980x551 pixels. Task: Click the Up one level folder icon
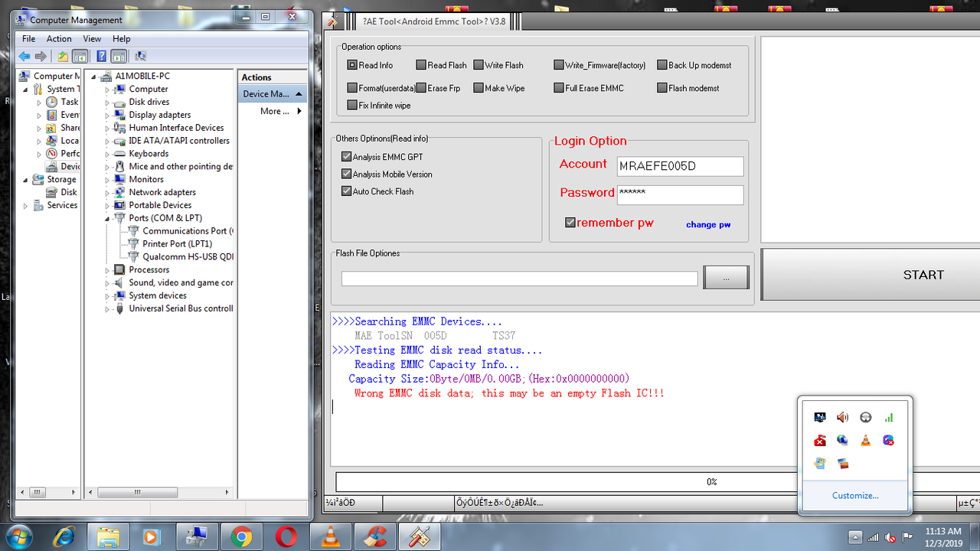pos(64,56)
